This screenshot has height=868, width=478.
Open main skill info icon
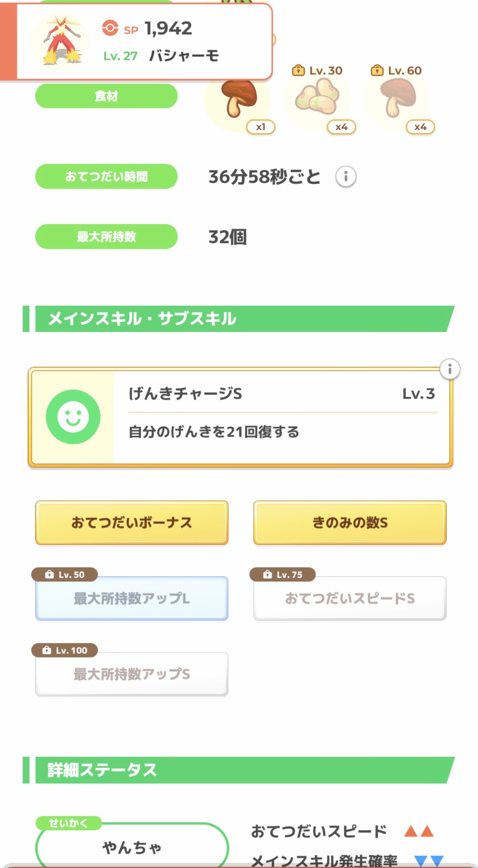click(x=449, y=369)
